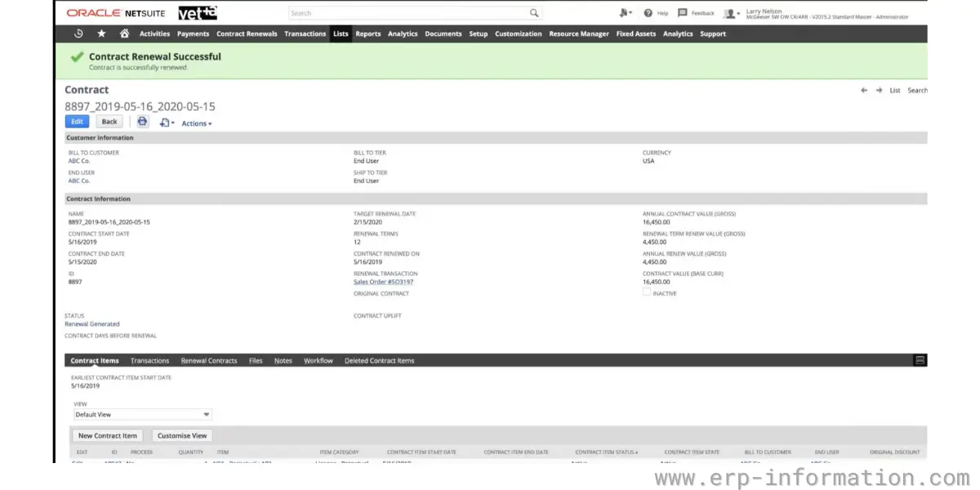Viewport: 980px width, 490px height.
Task: Switch to the Contract Items subtab
Action: (x=95, y=360)
